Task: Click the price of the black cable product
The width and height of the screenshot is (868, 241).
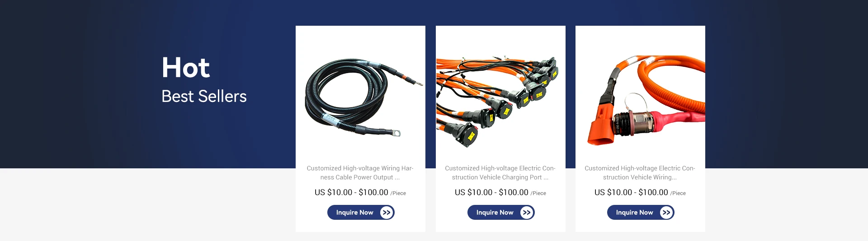Action: tap(351, 192)
